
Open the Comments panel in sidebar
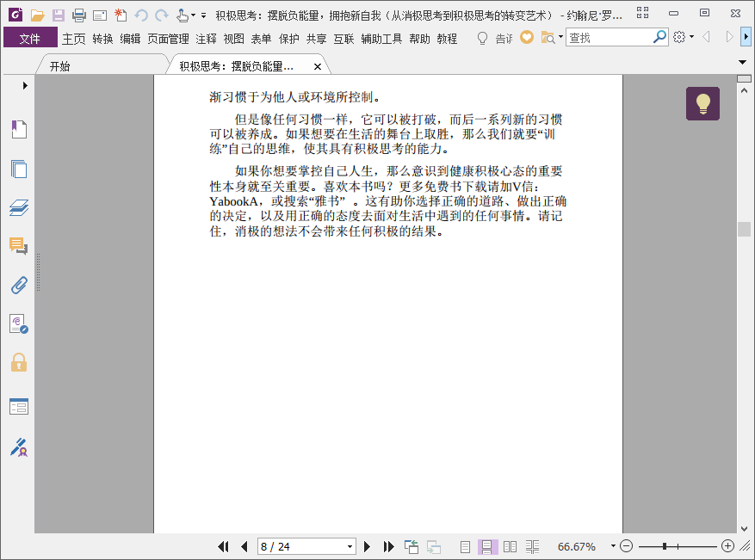pos(19,246)
